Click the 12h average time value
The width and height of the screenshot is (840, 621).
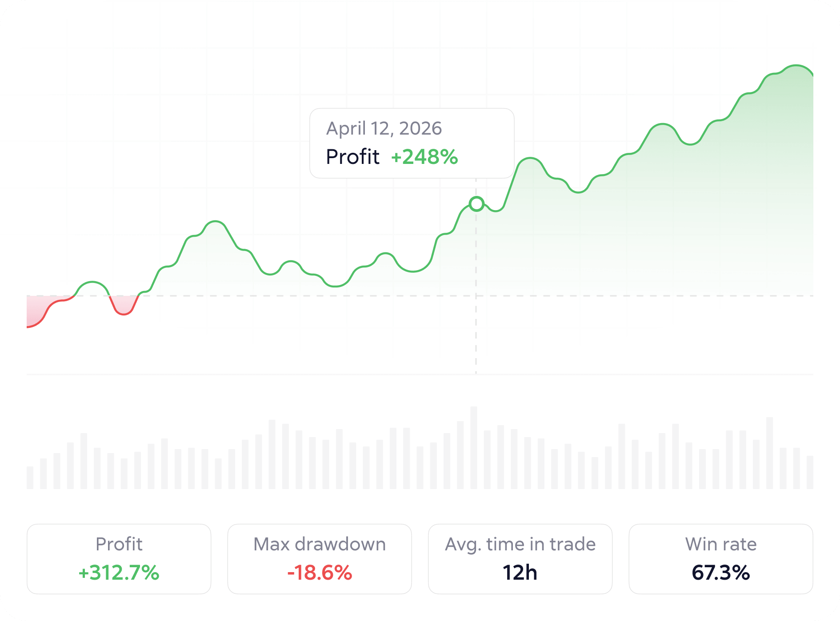click(520, 573)
